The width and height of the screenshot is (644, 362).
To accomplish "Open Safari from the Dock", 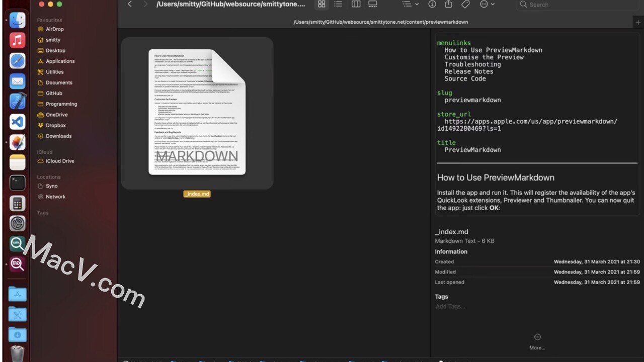I will click(x=18, y=61).
